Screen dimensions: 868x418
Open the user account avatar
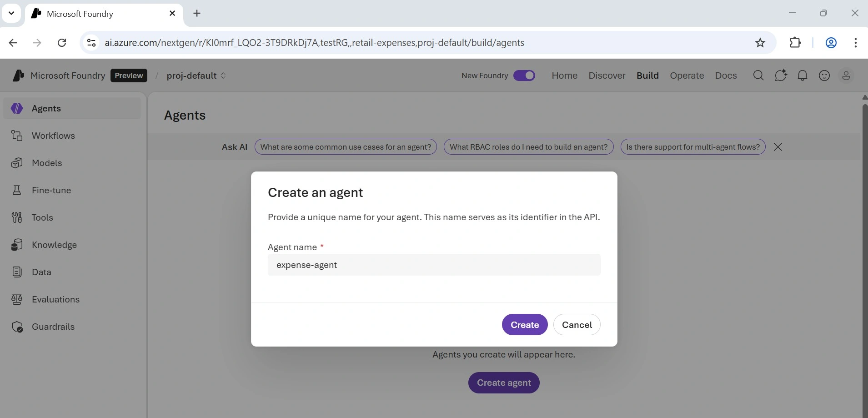click(x=846, y=76)
